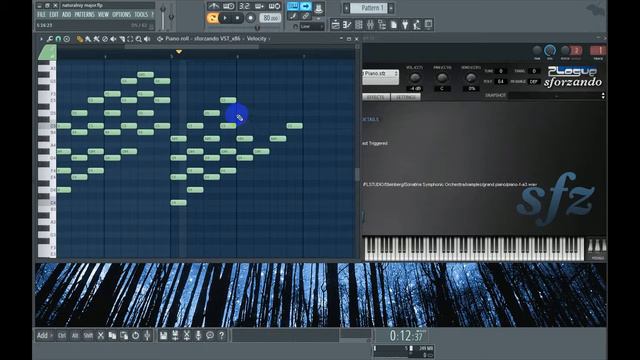Open the sforzando SNAPSHOT dropdown
This screenshot has width=640, height=360.
557,96
